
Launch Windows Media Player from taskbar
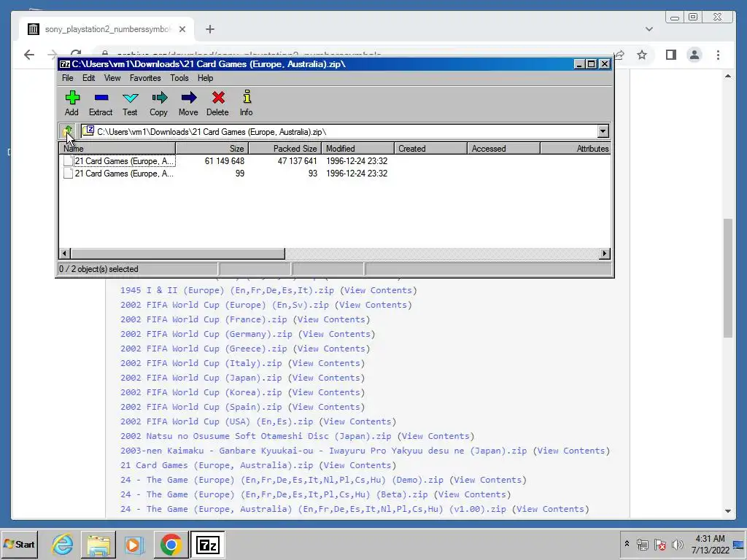point(135,544)
